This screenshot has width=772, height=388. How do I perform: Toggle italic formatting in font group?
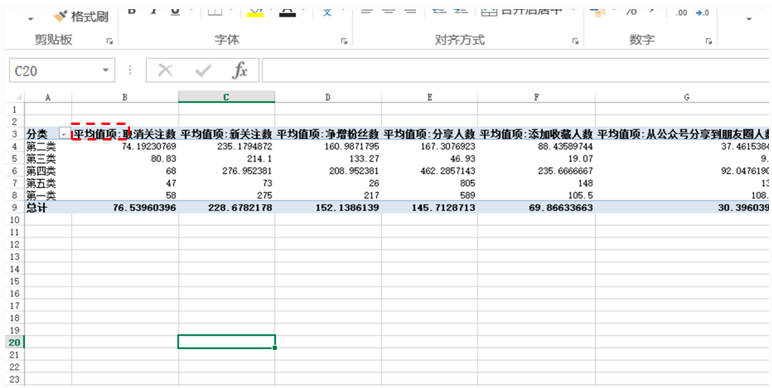pyautogui.click(x=154, y=11)
